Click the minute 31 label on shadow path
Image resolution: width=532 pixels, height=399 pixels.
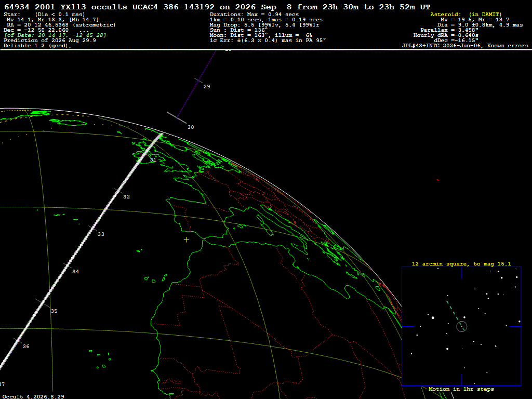pos(153,160)
